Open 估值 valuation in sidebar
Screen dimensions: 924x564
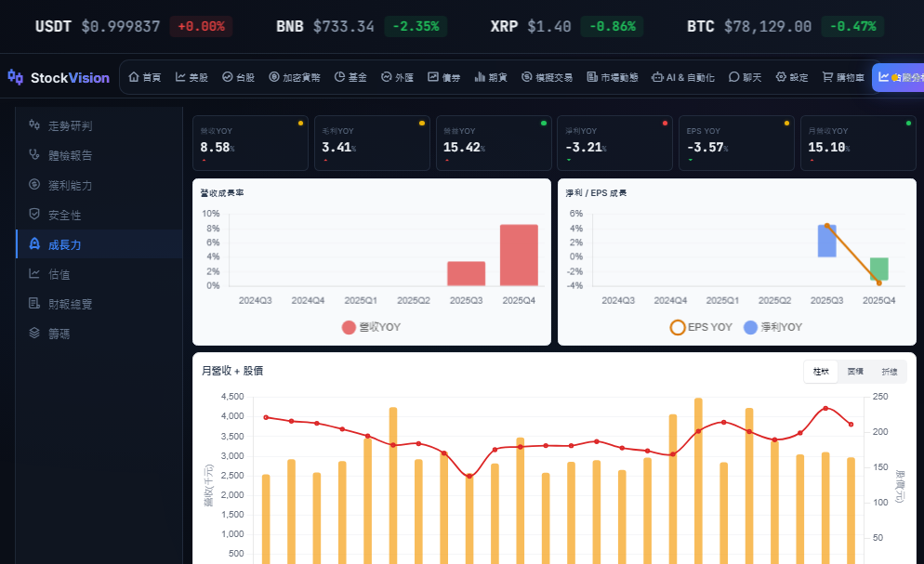99,274
